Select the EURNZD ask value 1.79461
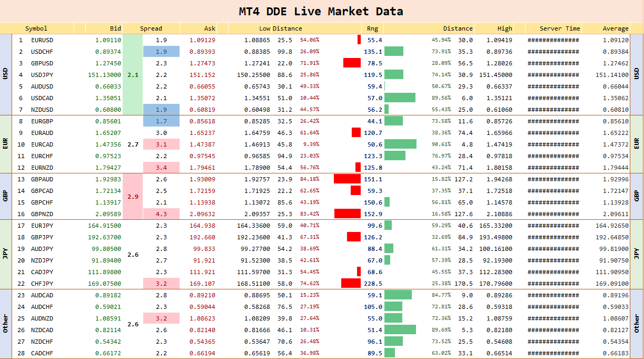 tap(202, 168)
